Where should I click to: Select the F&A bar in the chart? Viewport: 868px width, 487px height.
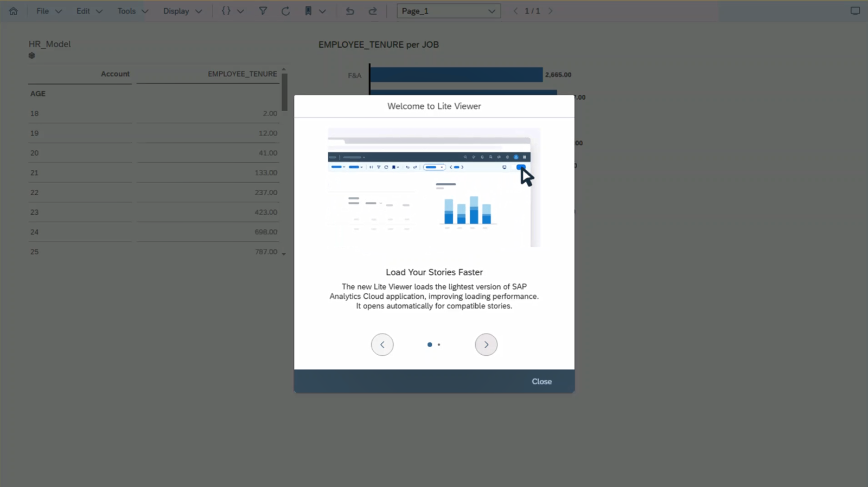point(456,75)
